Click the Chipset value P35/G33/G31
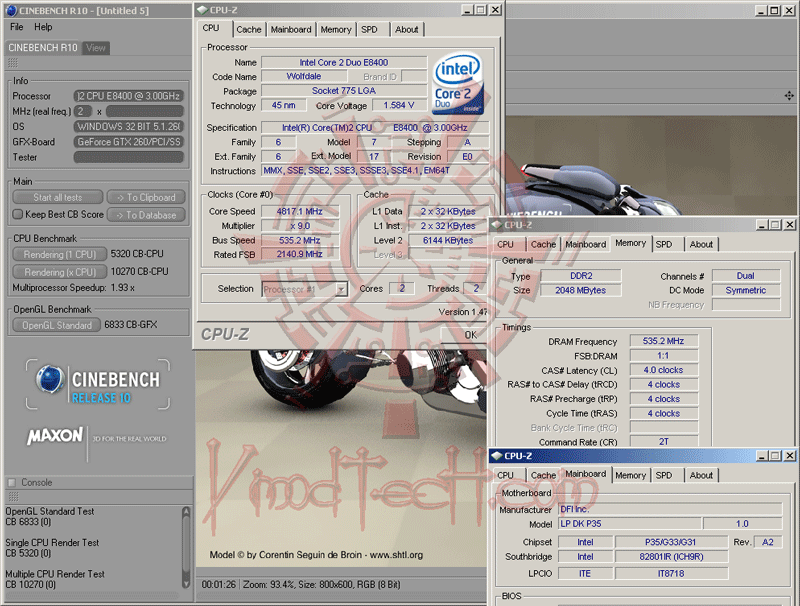 point(671,542)
